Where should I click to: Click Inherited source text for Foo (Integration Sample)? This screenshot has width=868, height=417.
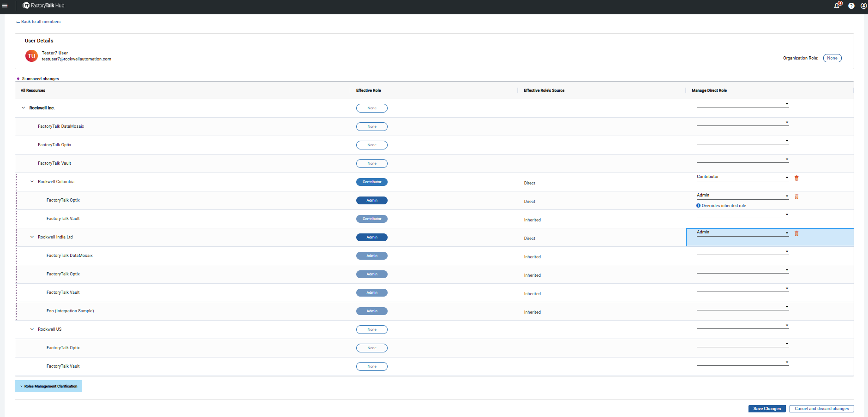[x=533, y=312]
